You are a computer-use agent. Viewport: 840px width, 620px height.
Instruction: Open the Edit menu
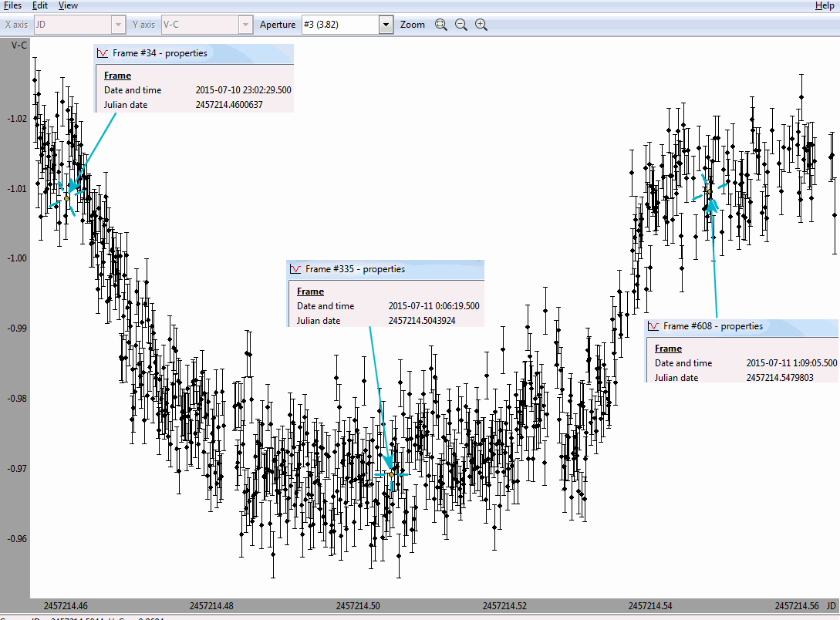tap(40, 5)
